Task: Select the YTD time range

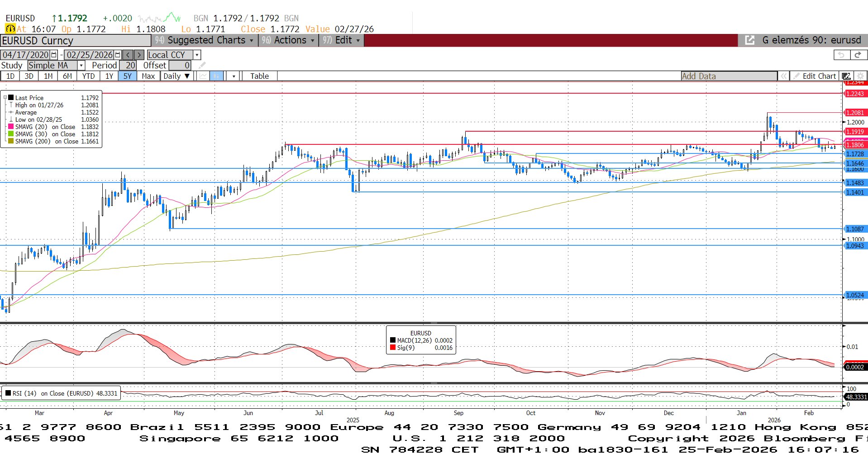Action: coord(88,76)
